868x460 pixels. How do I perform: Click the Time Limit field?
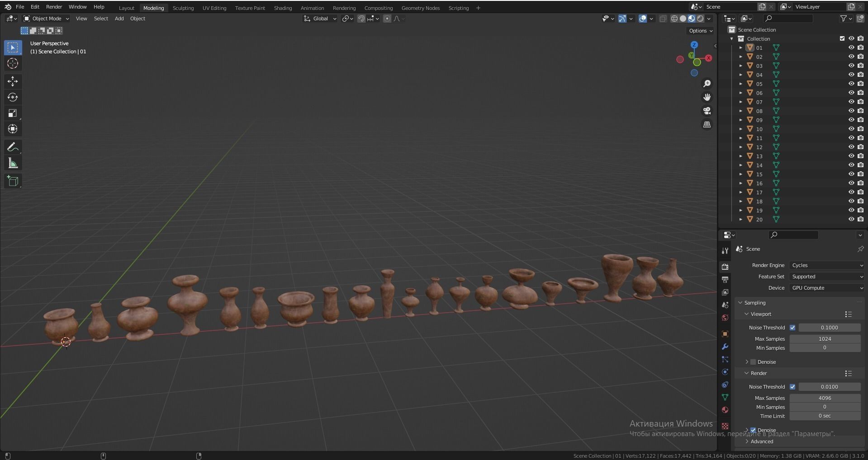825,416
